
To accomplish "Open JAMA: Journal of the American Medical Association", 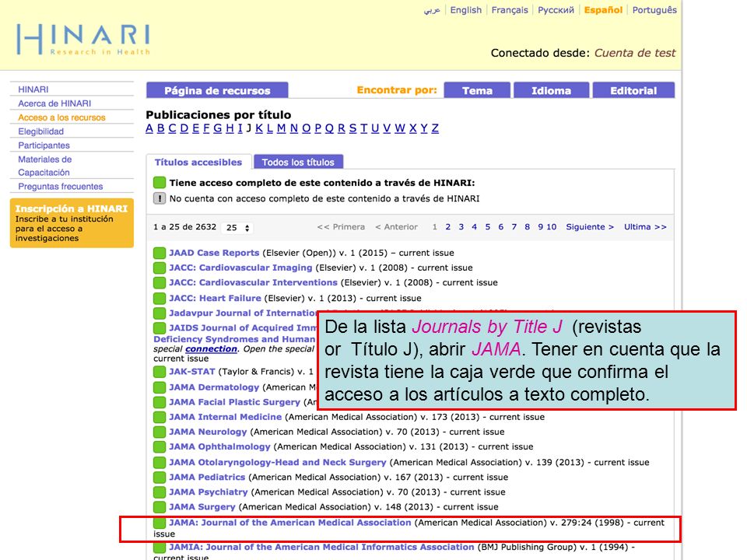I will pyautogui.click(x=290, y=523).
